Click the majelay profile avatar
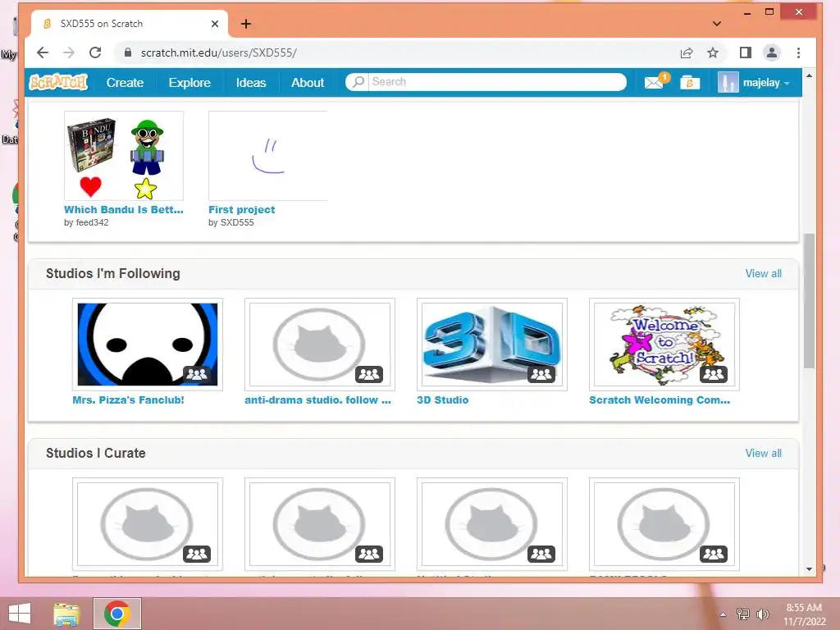 (728, 83)
